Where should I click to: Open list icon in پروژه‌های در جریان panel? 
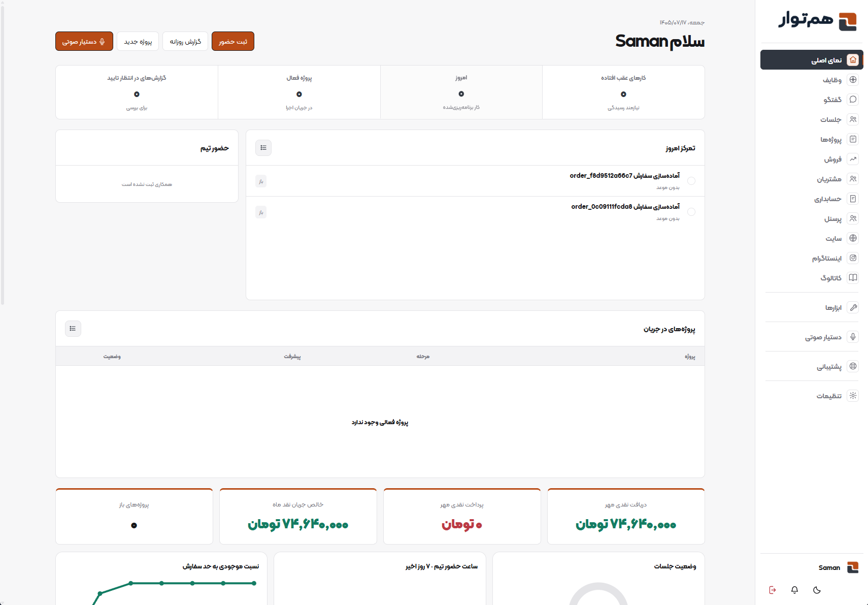point(73,329)
